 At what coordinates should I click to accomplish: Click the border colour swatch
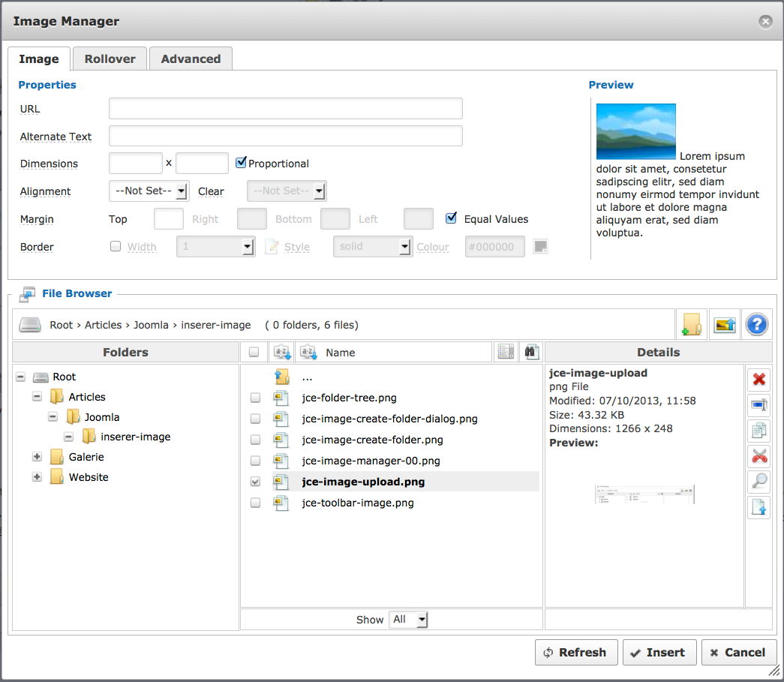coord(540,247)
